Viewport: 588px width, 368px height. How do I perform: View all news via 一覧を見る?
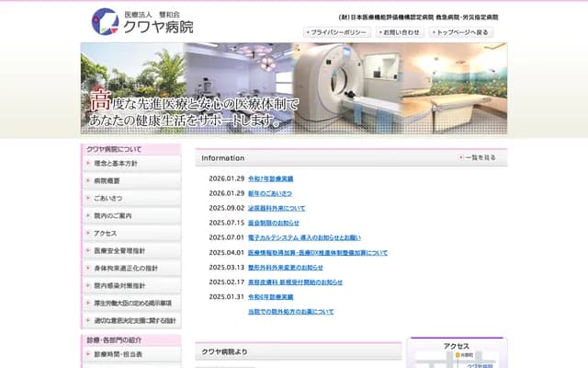point(480,158)
